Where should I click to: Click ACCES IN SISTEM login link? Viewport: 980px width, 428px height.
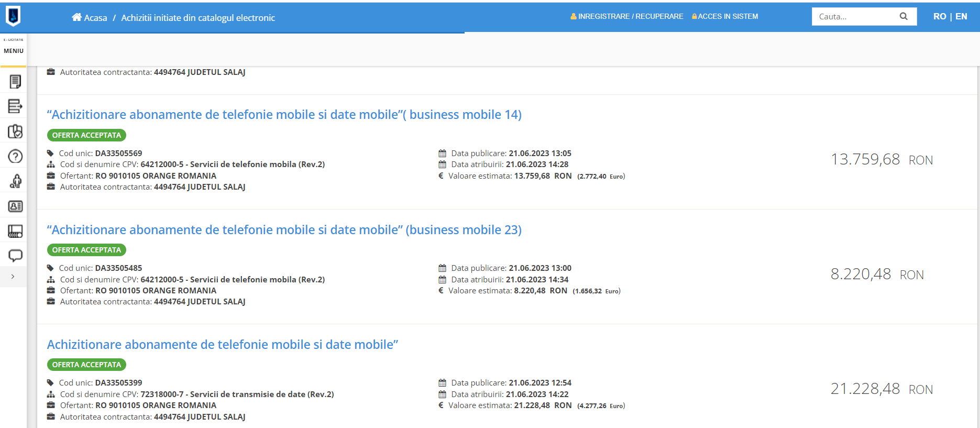click(725, 16)
